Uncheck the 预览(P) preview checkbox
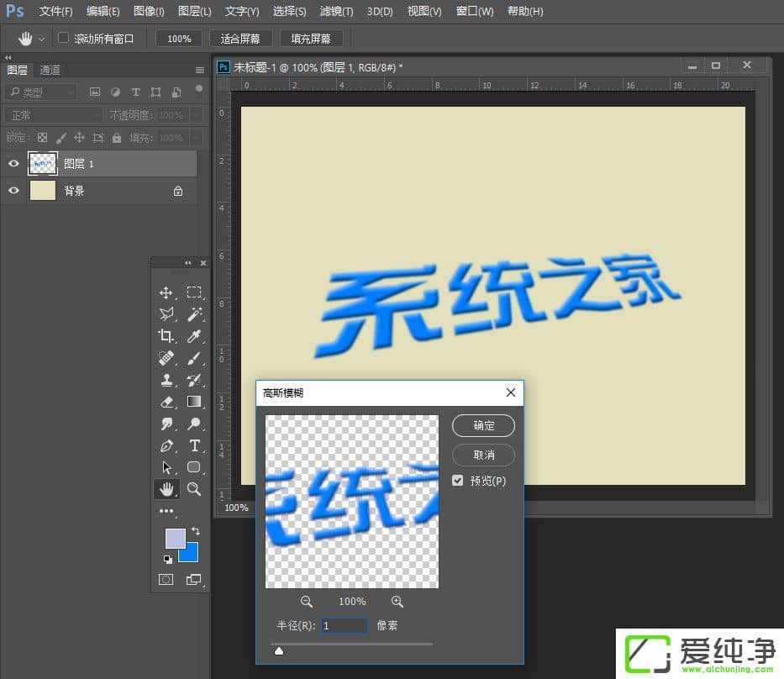This screenshot has height=679, width=784. [x=458, y=481]
